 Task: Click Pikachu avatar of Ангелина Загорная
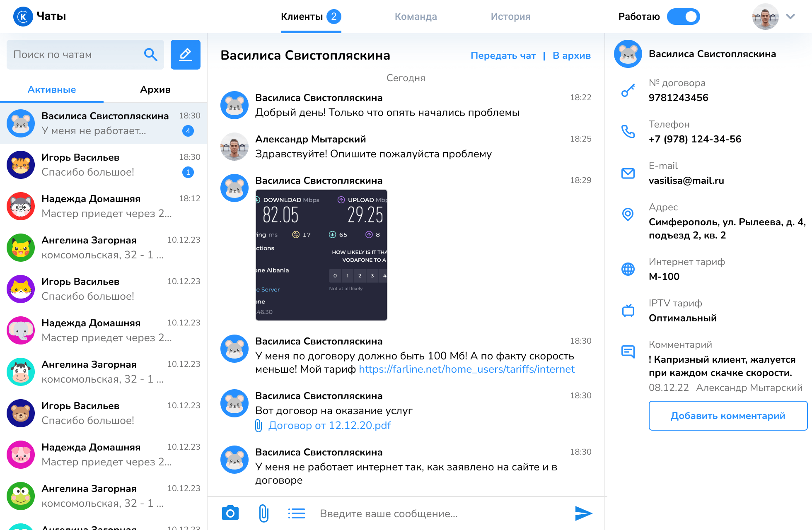pos(21,248)
